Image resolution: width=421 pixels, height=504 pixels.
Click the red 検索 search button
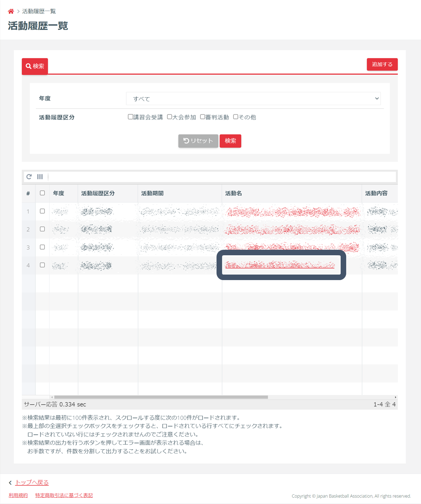pos(230,141)
